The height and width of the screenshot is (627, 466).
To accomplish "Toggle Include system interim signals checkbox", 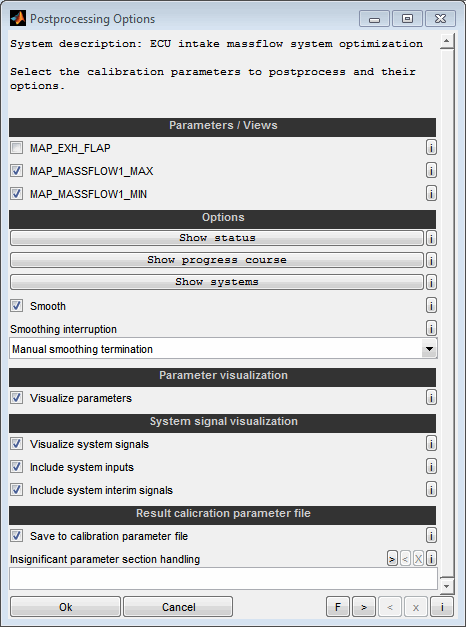I will (16, 490).
